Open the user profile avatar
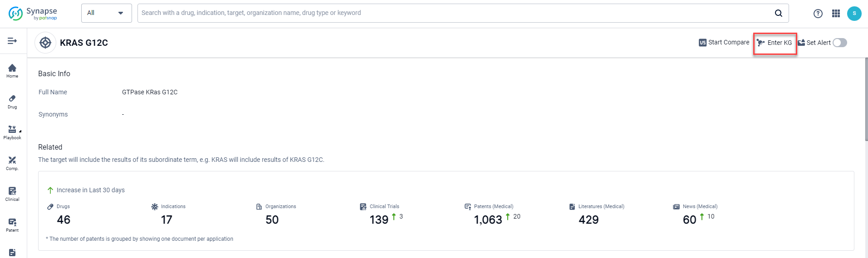The height and width of the screenshot is (258, 868). (x=854, y=14)
